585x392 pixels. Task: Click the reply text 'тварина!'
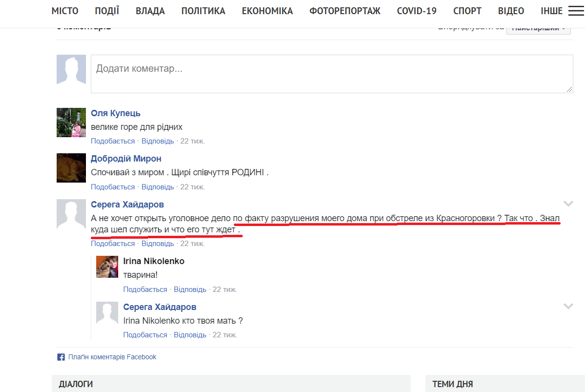[x=141, y=275]
